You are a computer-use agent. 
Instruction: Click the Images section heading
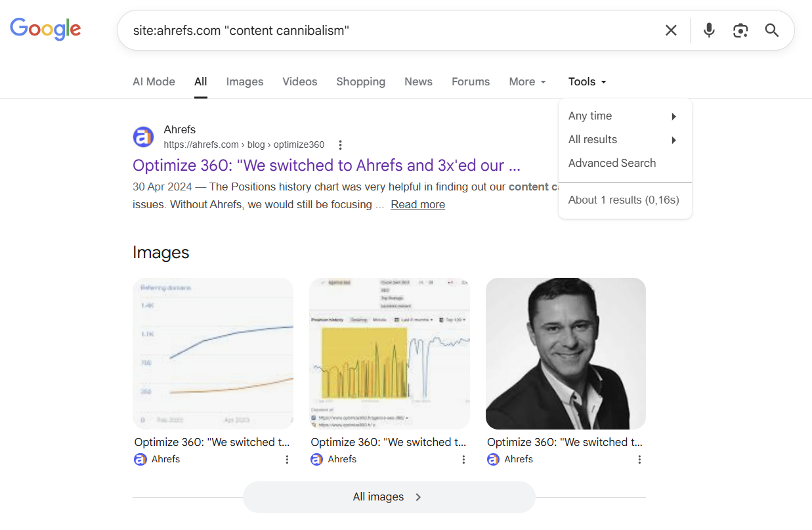click(161, 253)
